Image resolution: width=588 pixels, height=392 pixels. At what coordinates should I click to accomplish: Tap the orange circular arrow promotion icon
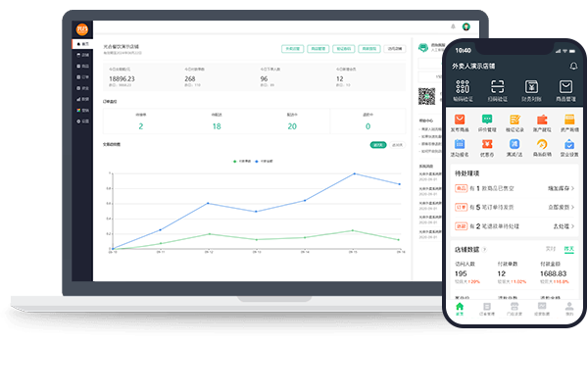pyautogui.click(x=542, y=144)
